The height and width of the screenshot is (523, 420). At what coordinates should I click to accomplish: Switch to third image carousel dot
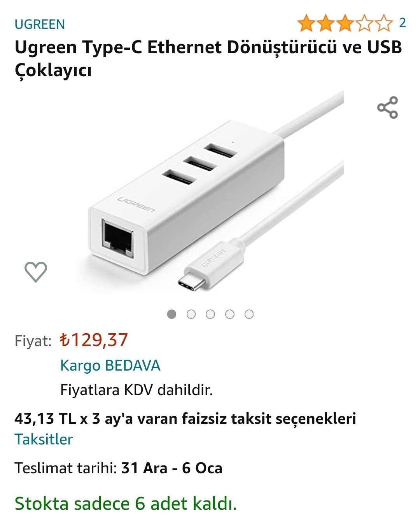click(x=210, y=314)
